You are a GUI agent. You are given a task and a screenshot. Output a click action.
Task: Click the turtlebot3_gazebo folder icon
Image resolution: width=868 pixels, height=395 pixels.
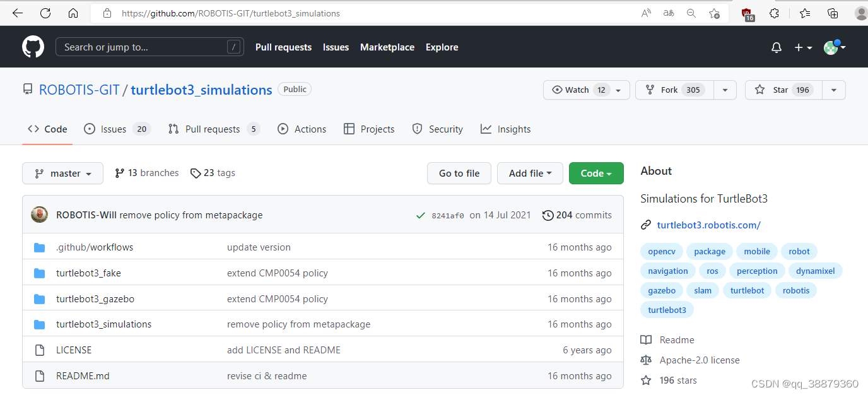click(x=39, y=299)
